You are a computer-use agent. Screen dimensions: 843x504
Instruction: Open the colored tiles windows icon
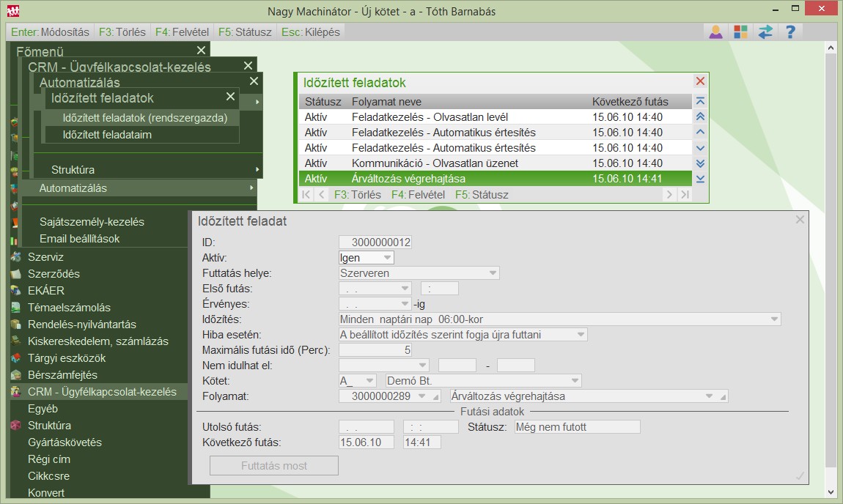pyautogui.click(x=740, y=32)
